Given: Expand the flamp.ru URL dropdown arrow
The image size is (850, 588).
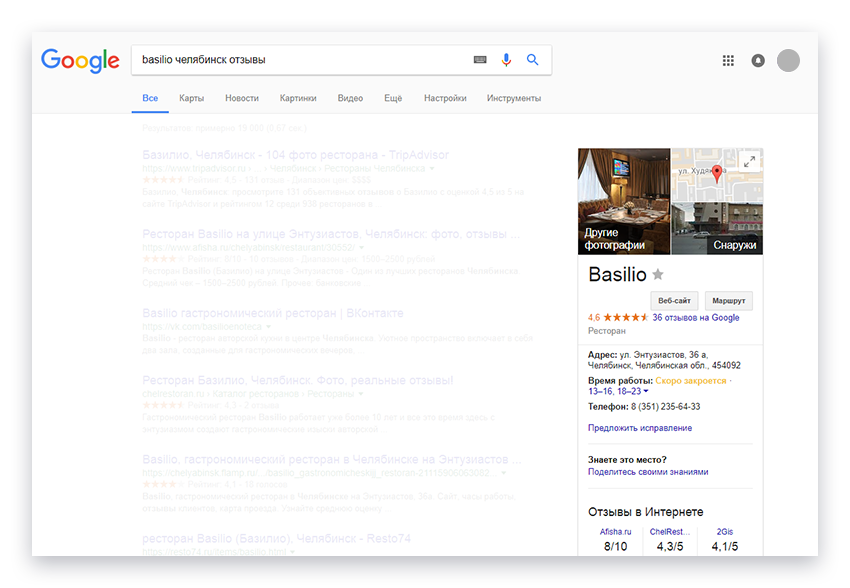Looking at the screenshot, I should [x=504, y=473].
